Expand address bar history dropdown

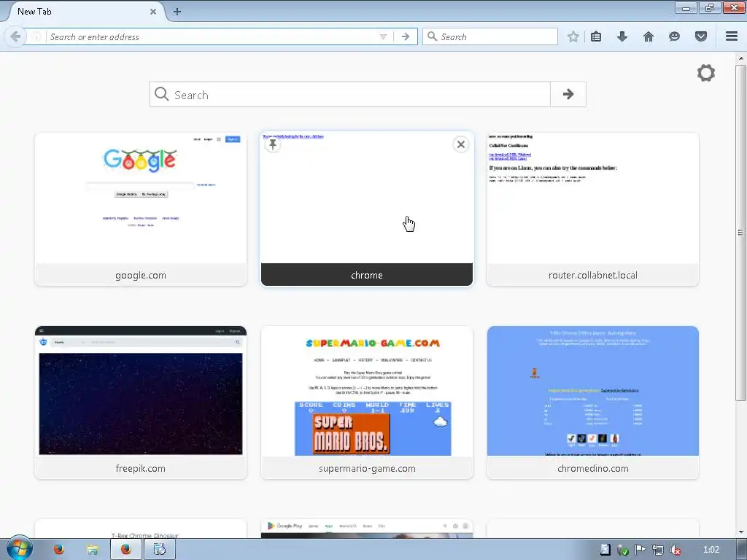coord(383,36)
